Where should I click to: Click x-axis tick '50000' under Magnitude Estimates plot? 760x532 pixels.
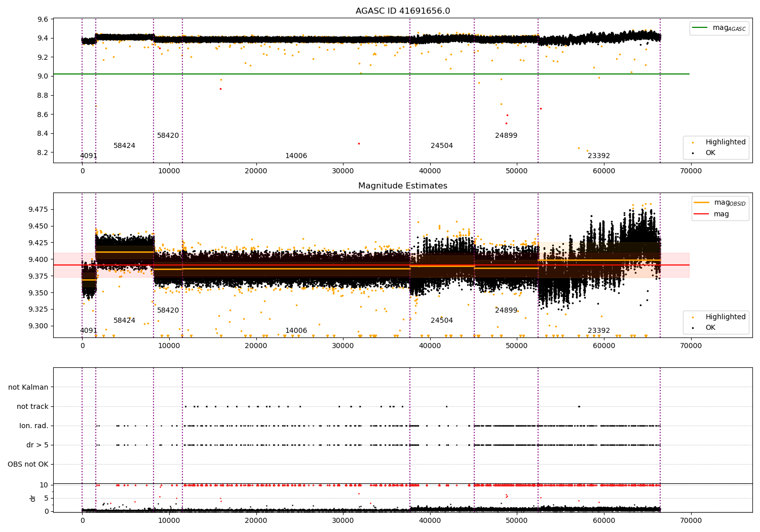coord(517,346)
